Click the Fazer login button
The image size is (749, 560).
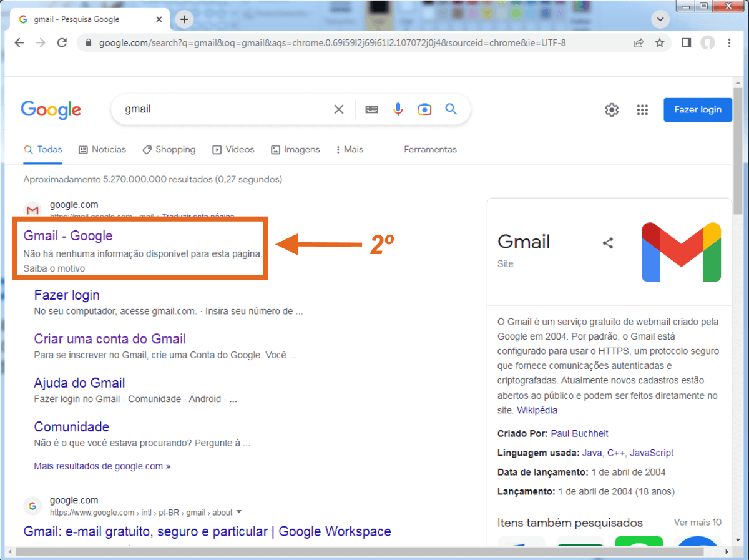pos(698,109)
